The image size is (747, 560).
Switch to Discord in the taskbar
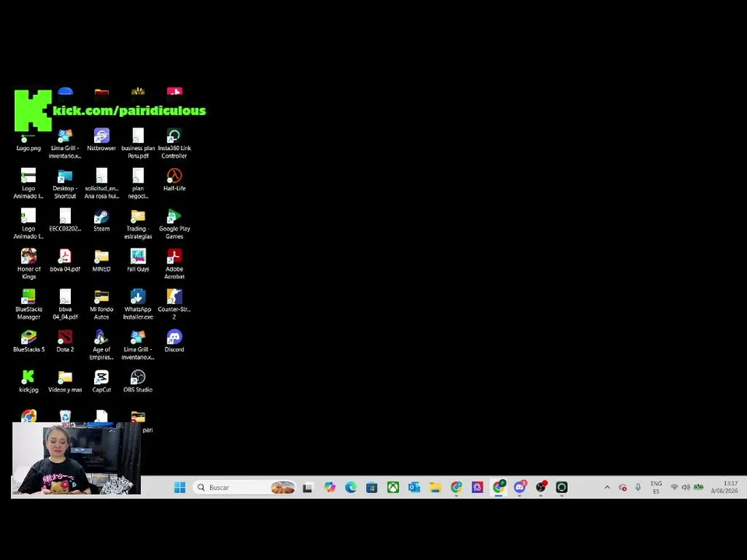520,487
